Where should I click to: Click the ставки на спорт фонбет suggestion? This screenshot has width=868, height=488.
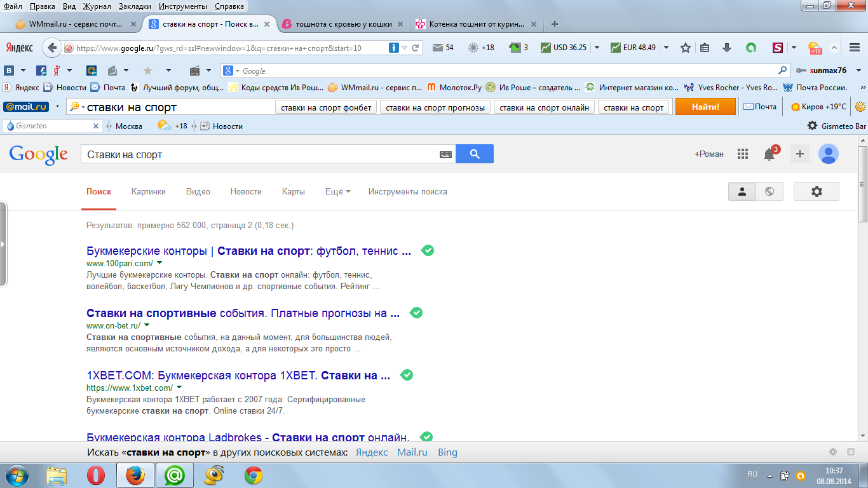(327, 107)
